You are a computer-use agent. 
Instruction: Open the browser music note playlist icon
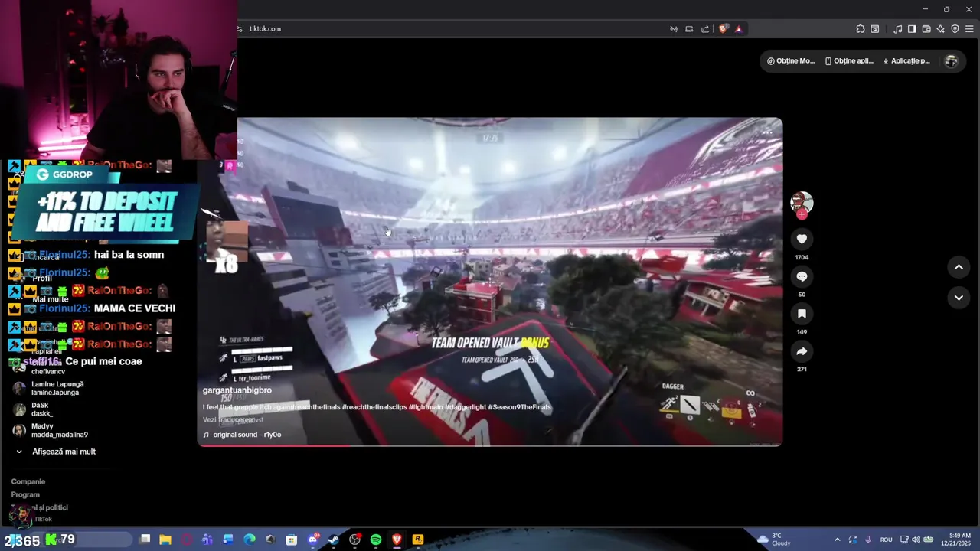pyautogui.click(x=897, y=29)
